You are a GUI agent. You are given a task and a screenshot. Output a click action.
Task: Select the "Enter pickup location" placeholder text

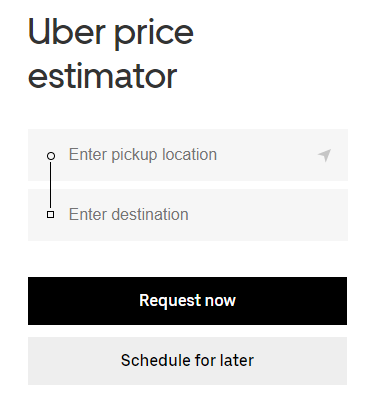point(143,155)
